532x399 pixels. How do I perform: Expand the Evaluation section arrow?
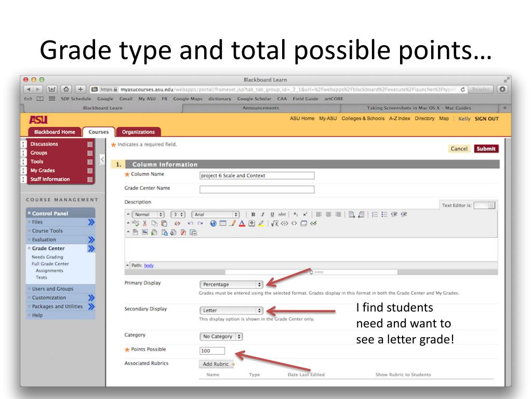click(91, 240)
